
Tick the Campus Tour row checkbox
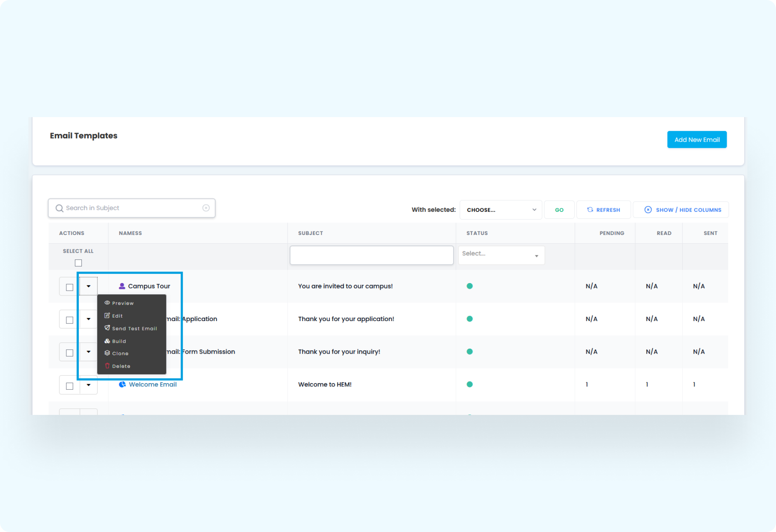70,287
